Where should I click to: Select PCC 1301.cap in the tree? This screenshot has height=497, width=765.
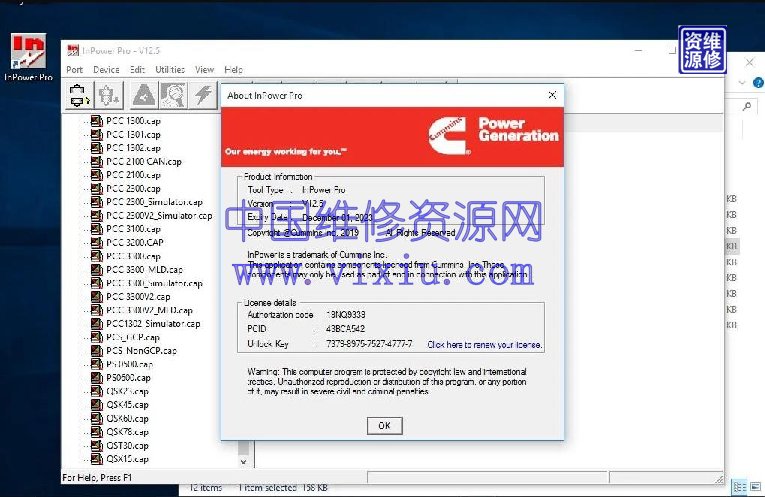133,135
